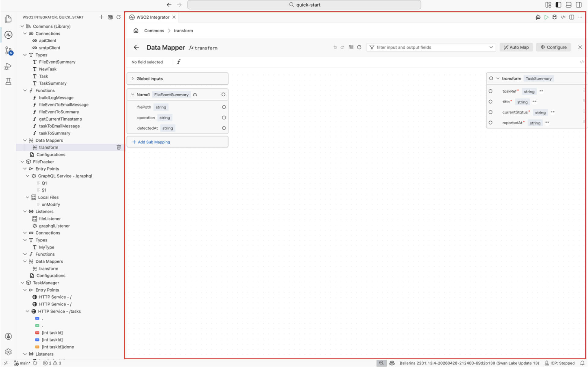
Task: Click transform in the breadcrumb
Action: 183,30
